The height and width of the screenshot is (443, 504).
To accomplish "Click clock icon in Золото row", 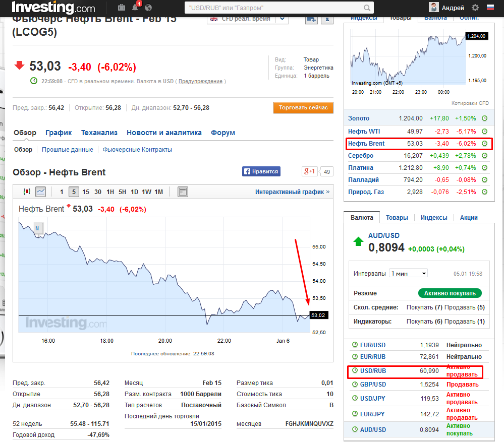I will [x=485, y=118].
